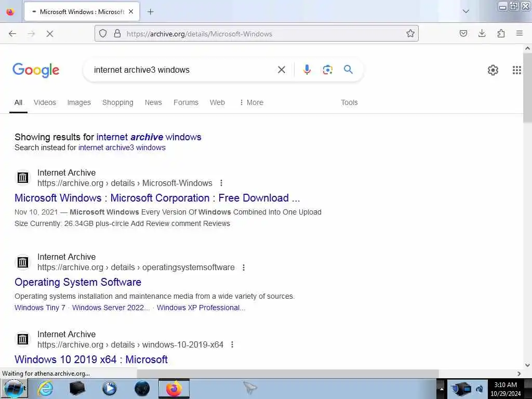Image resolution: width=532 pixels, height=399 pixels.
Task: Switch to the Videos tab
Action: tap(45, 102)
